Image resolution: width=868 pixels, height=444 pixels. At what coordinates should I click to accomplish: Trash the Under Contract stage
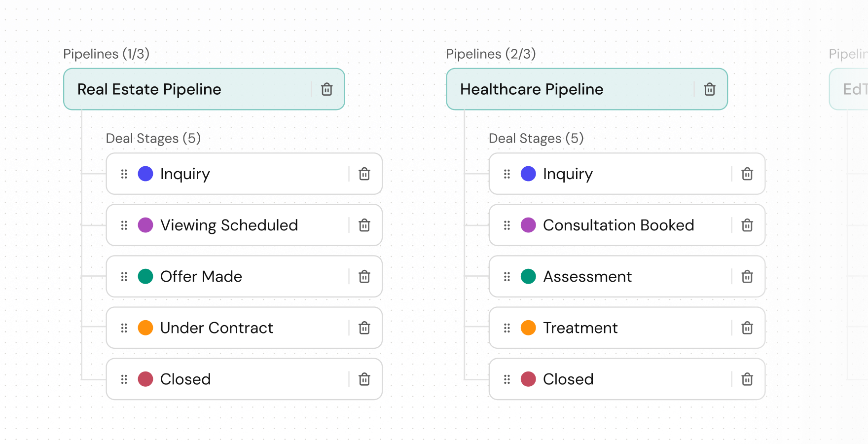coord(364,328)
